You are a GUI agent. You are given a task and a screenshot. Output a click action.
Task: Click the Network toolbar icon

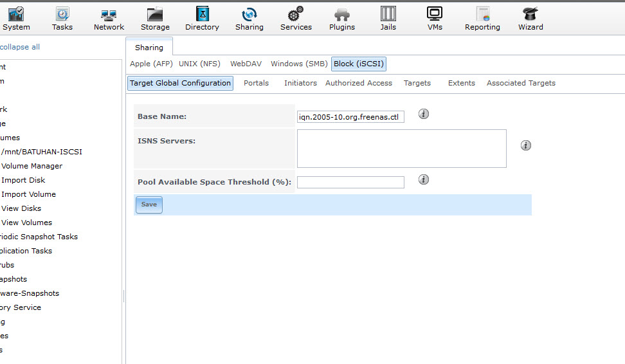(109, 14)
